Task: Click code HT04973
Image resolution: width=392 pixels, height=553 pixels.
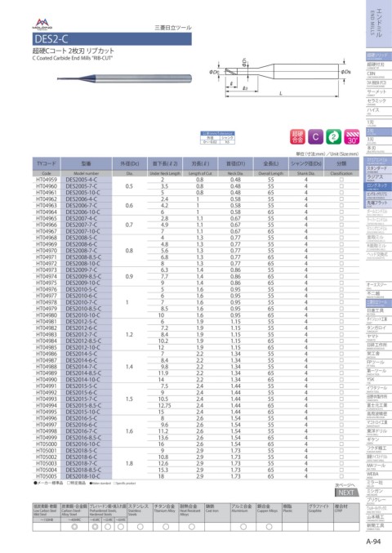Action: (47, 270)
